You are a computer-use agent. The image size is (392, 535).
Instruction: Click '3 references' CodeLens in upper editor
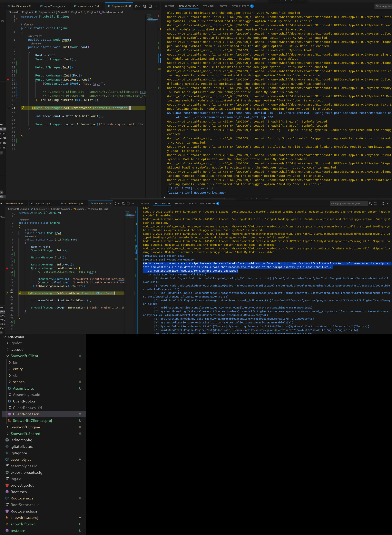click(35, 36)
